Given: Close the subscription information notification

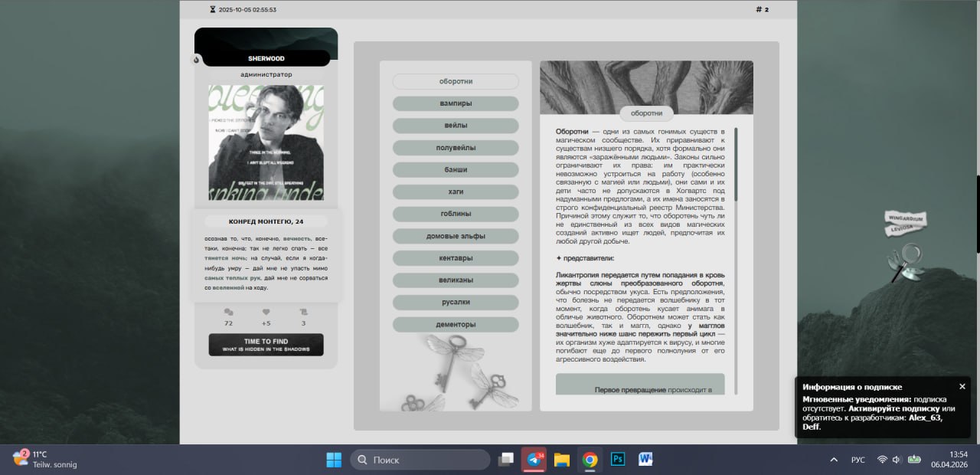Looking at the screenshot, I should 962,386.
